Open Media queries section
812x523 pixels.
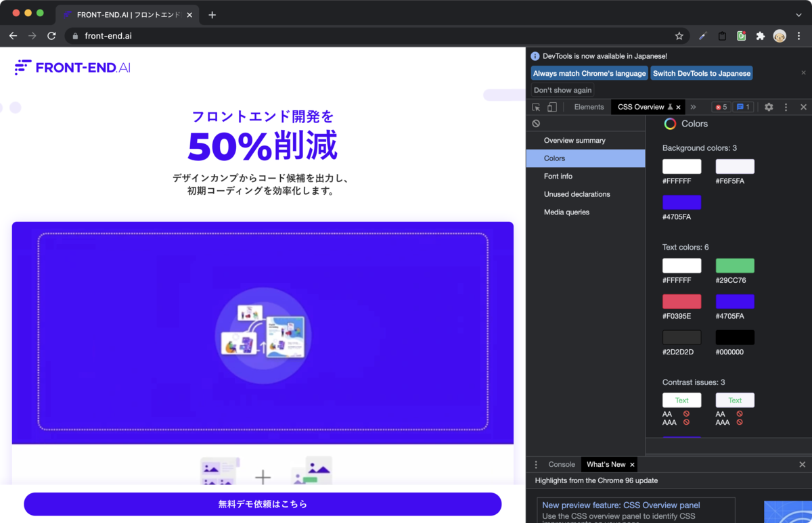pos(585,212)
